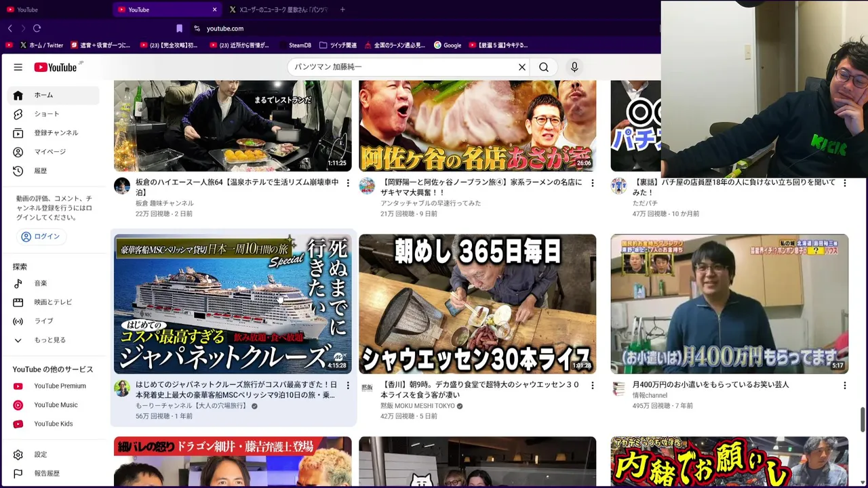The image size is (868, 488).
Task: Start voice search with microphone icon
Action: pyautogui.click(x=574, y=67)
